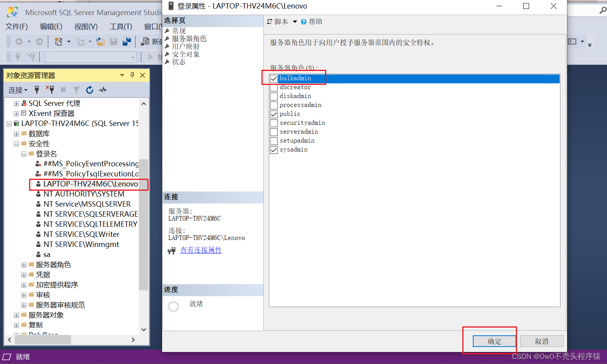
Task: Click the wrench icon beside 常规 page
Action: tap(167, 31)
